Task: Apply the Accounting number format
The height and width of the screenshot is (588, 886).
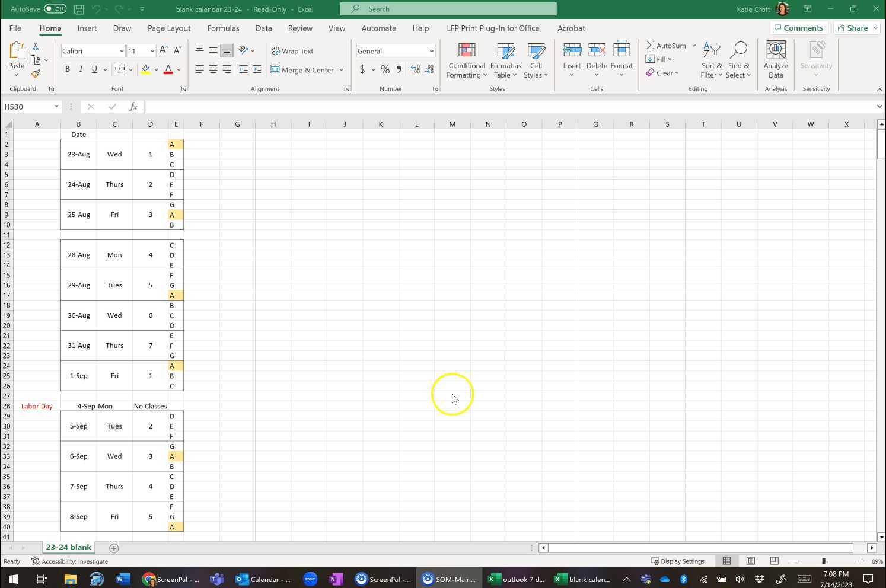Action: (x=362, y=69)
